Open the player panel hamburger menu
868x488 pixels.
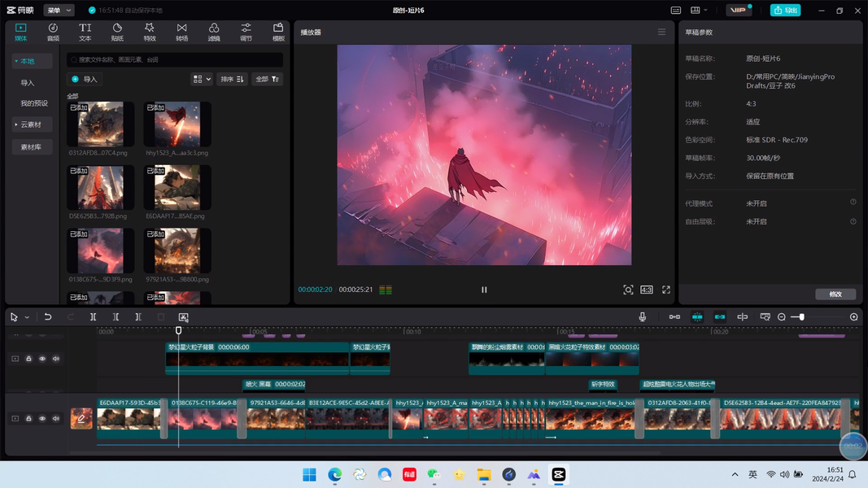coord(661,32)
